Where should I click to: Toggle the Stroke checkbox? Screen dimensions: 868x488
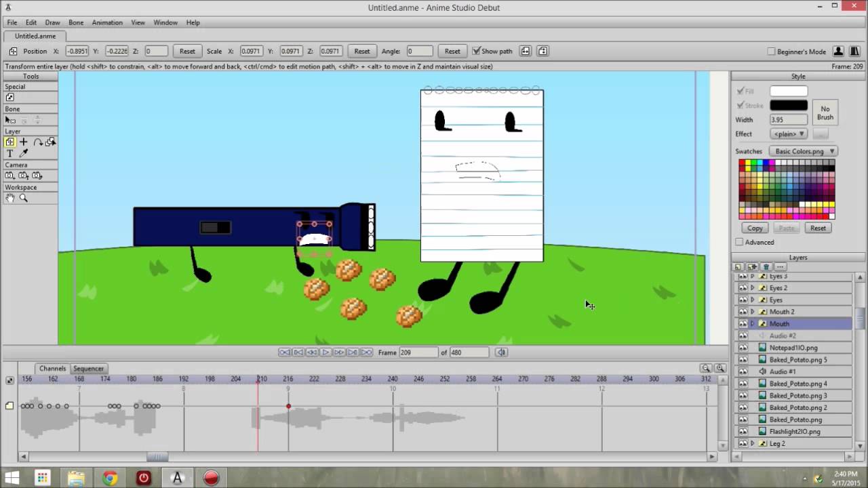tap(741, 105)
